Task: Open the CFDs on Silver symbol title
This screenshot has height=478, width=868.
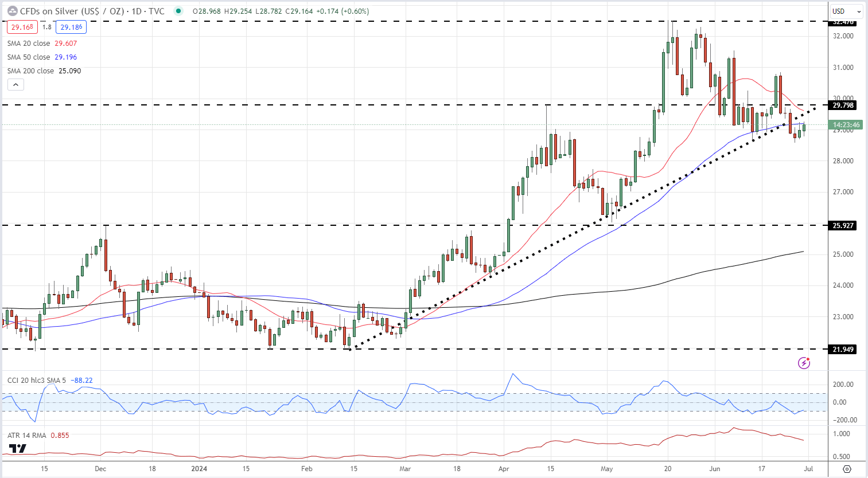Action: coord(92,11)
